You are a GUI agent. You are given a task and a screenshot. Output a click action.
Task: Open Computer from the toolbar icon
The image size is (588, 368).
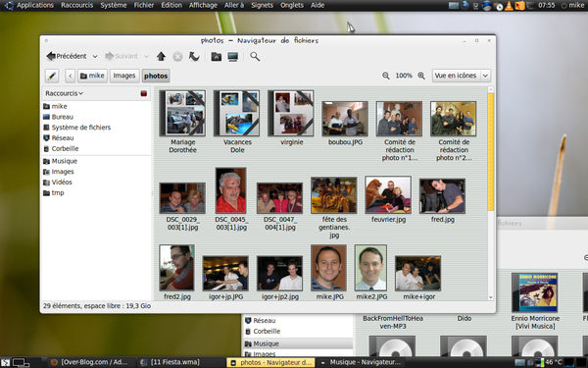pos(233,57)
